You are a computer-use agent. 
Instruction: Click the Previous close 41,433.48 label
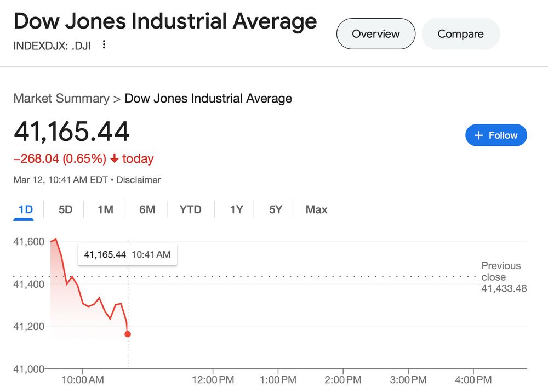[x=501, y=277]
